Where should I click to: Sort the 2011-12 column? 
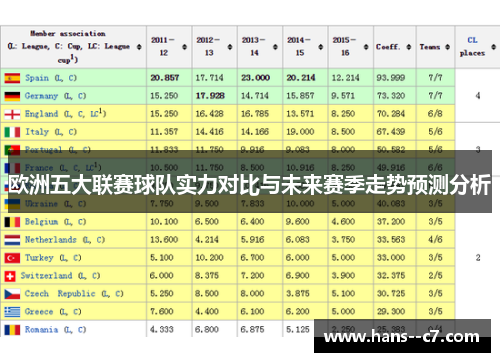pos(185,47)
